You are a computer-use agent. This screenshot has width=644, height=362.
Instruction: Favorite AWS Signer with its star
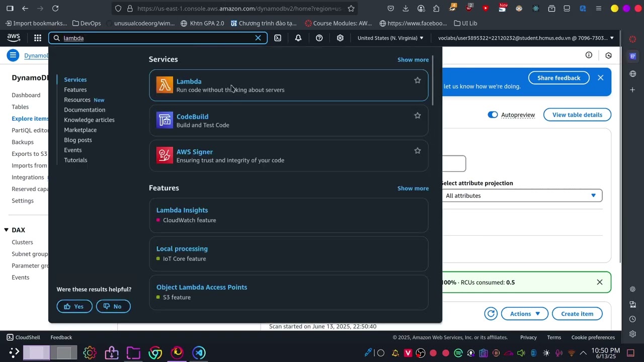click(x=417, y=151)
